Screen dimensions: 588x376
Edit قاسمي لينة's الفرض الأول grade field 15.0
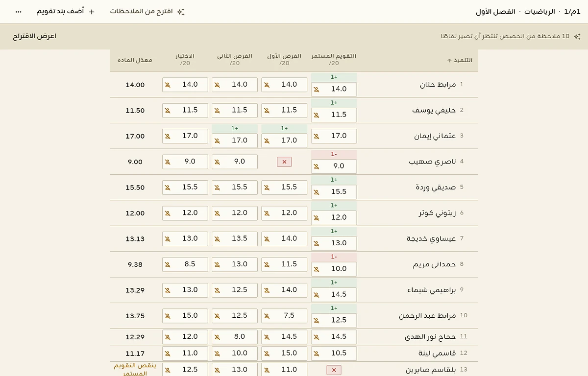tap(284, 353)
